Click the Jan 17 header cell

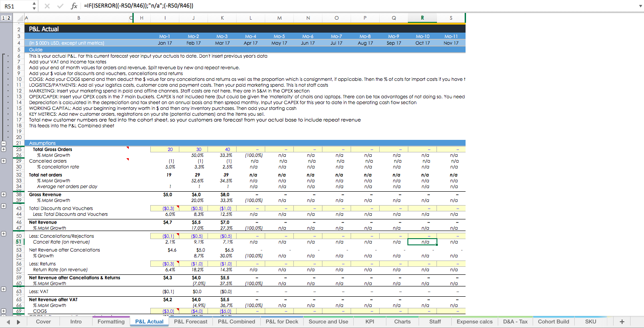(x=165, y=43)
